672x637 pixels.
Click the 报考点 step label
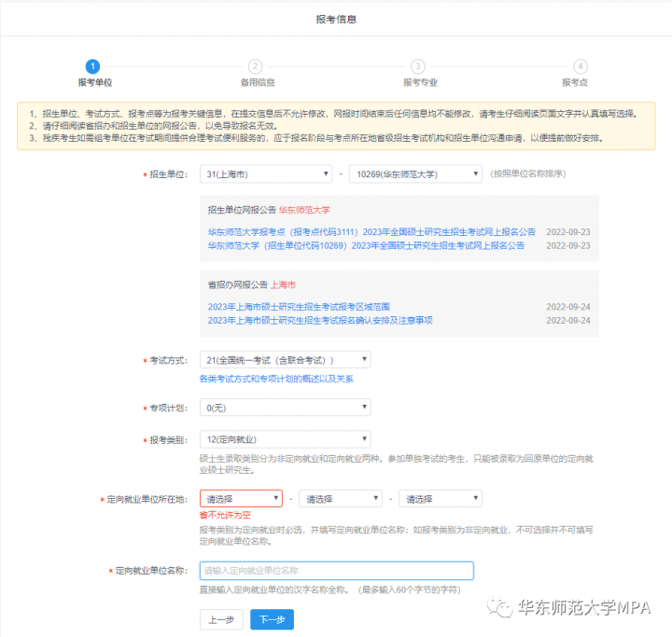575,83
